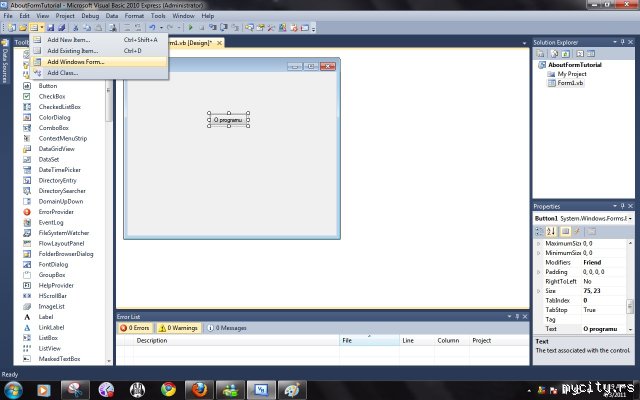Show Properties list in Properties panel
The height and width of the screenshot is (400, 640).
(x=565, y=231)
